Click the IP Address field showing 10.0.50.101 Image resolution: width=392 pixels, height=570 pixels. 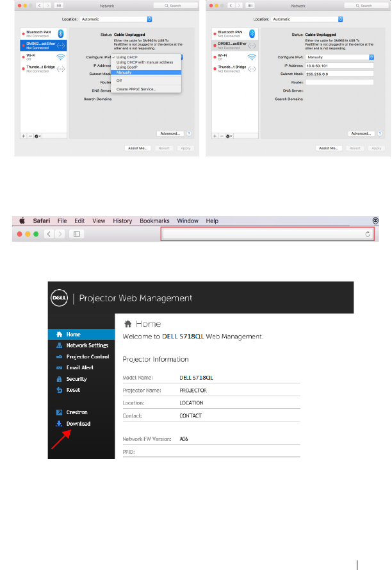coord(339,65)
